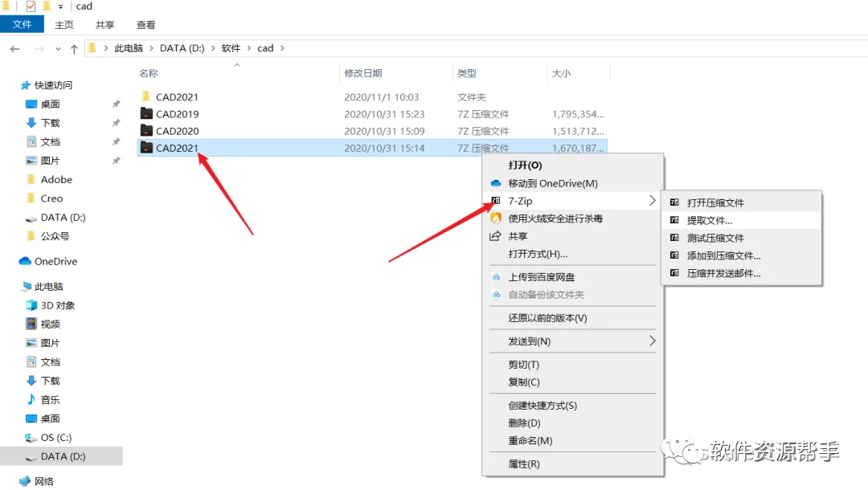
Task: Switch to the 共享 ribbon tab
Action: pos(104,25)
